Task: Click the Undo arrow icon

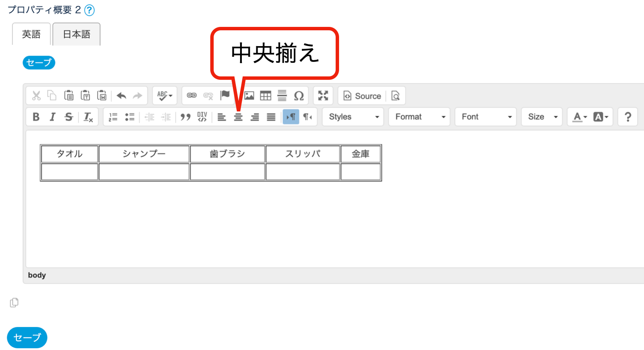Action: click(122, 96)
